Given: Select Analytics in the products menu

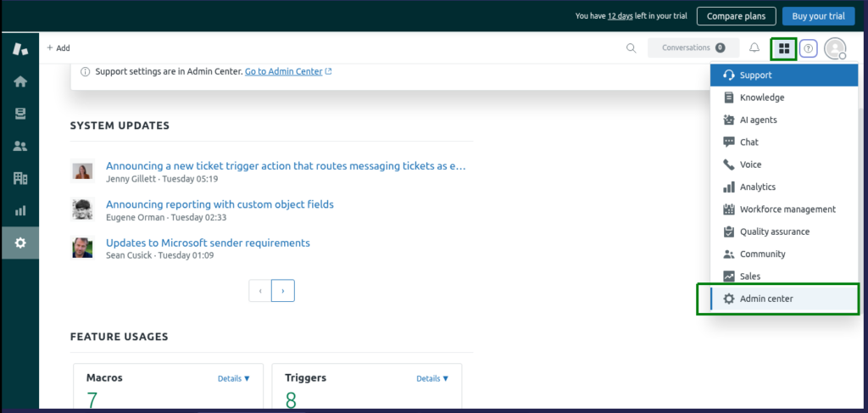Looking at the screenshot, I should coord(784,187).
